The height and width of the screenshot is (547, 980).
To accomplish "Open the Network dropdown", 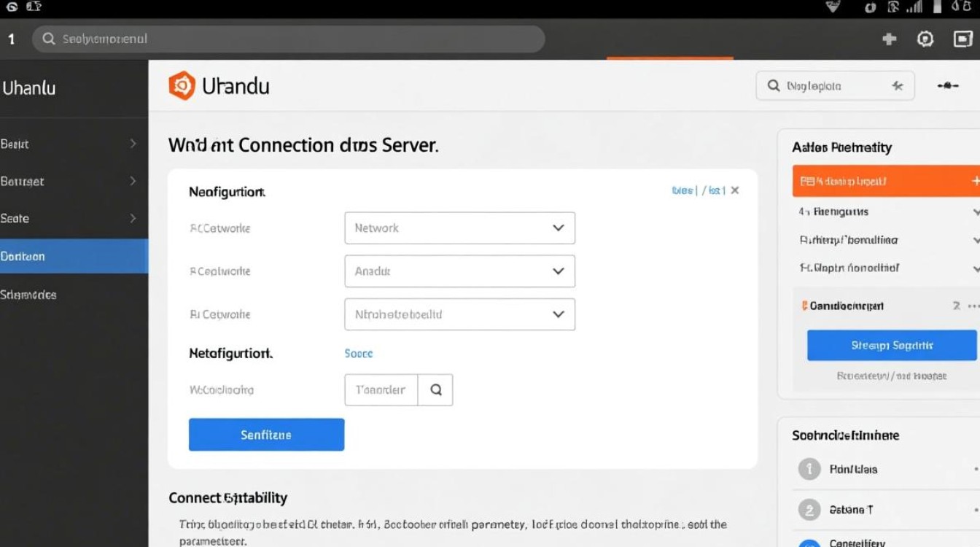I will click(459, 228).
